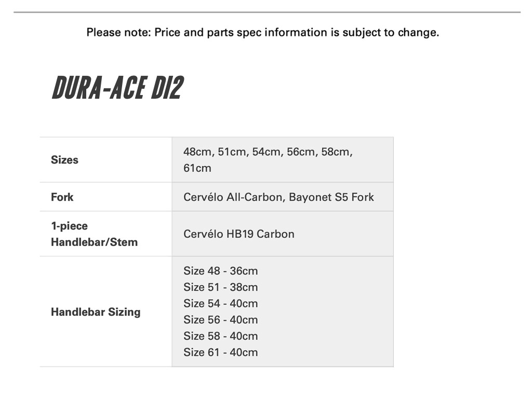Click the Size 48 - 36cm line
Screen dimensions: 532x399
[220, 271]
